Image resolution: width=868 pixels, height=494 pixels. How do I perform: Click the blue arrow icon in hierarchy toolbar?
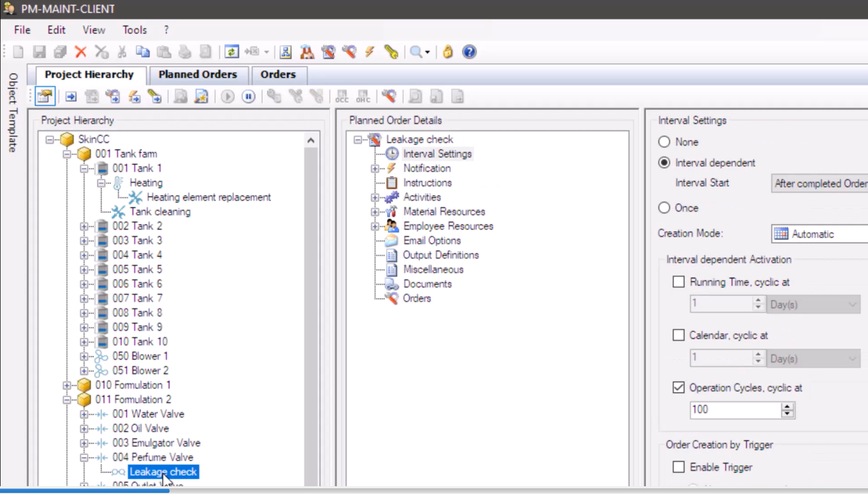pyautogui.click(x=71, y=97)
